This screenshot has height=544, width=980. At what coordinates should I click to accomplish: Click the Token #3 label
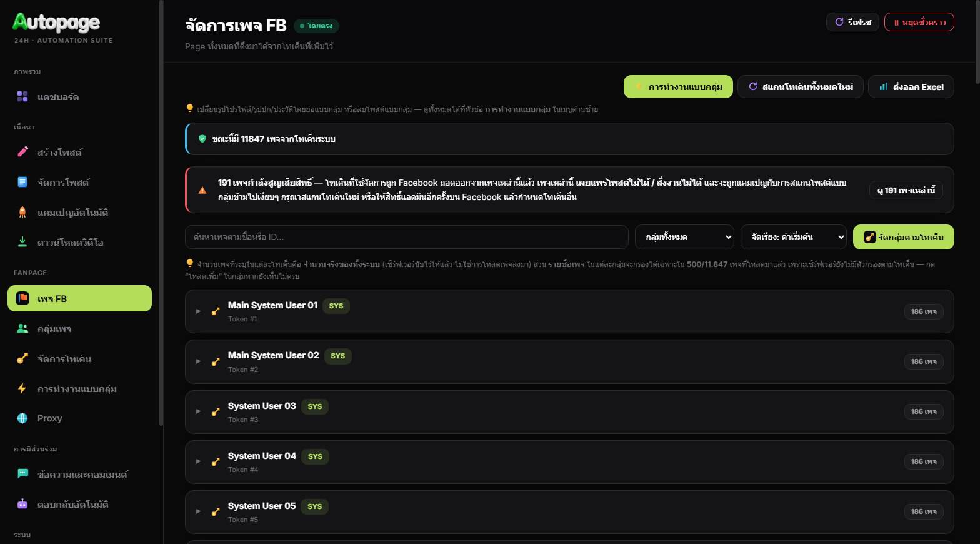[x=243, y=420]
